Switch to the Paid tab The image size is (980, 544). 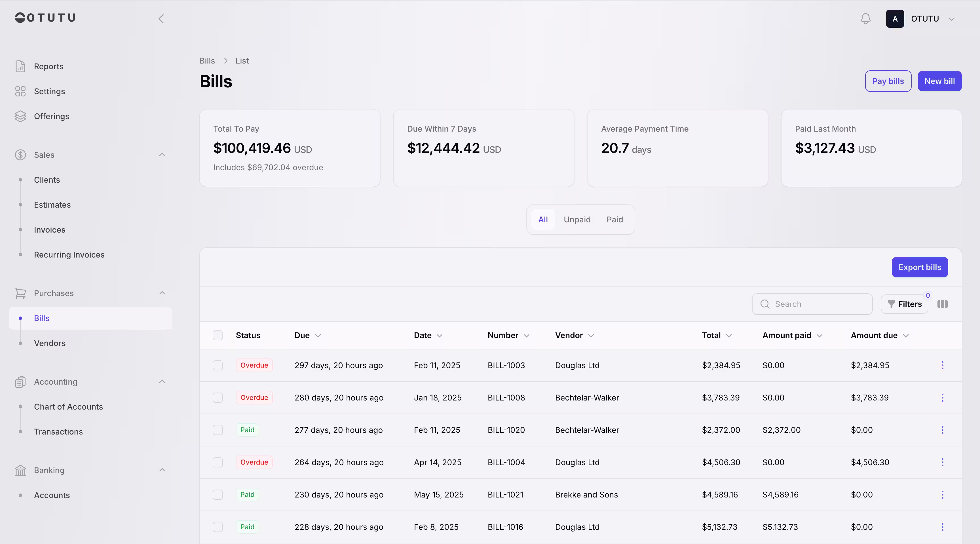pos(614,219)
